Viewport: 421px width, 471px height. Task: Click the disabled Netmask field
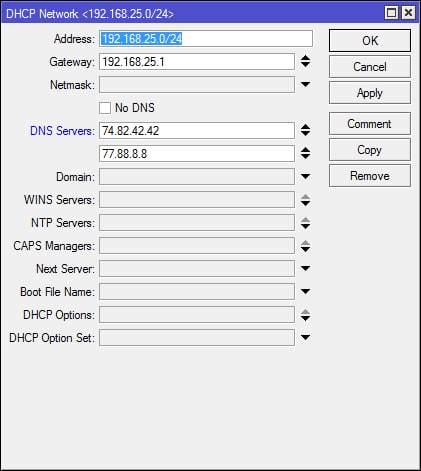click(x=197, y=85)
